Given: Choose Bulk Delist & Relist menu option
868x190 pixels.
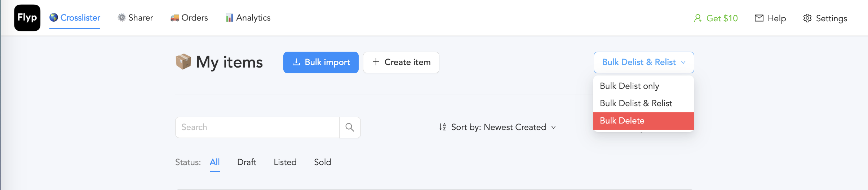Looking at the screenshot, I should [x=636, y=103].
